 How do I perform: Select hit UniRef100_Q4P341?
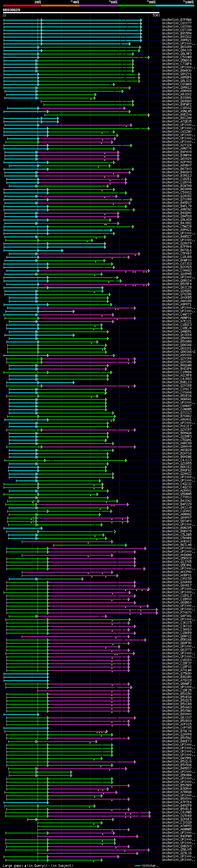pyautogui.click(x=177, y=616)
